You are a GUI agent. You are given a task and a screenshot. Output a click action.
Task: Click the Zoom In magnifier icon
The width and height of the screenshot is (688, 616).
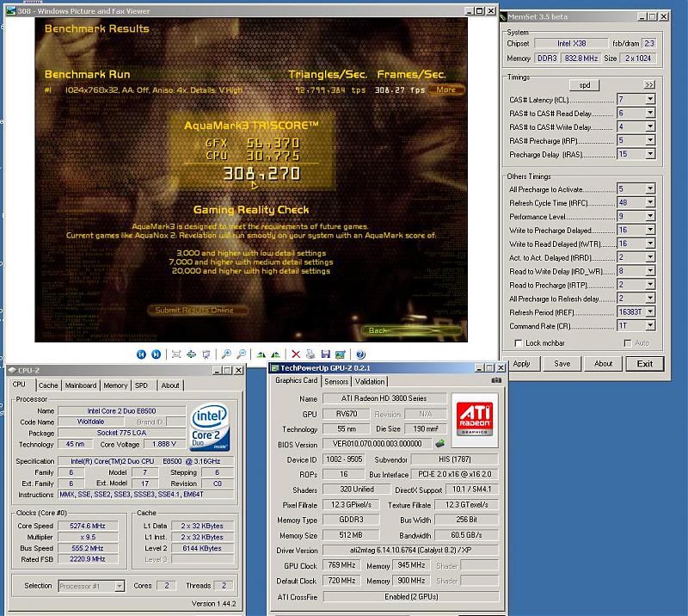pyautogui.click(x=226, y=354)
